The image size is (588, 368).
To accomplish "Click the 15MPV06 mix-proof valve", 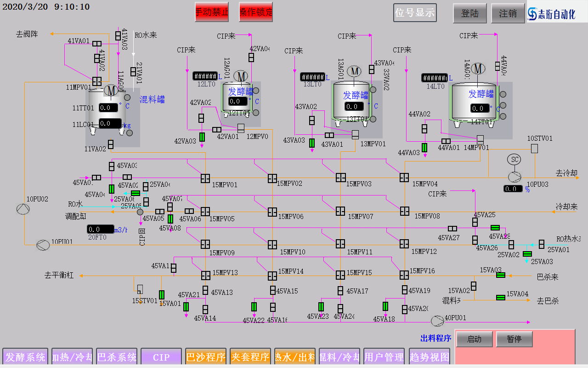I will click(x=272, y=212).
